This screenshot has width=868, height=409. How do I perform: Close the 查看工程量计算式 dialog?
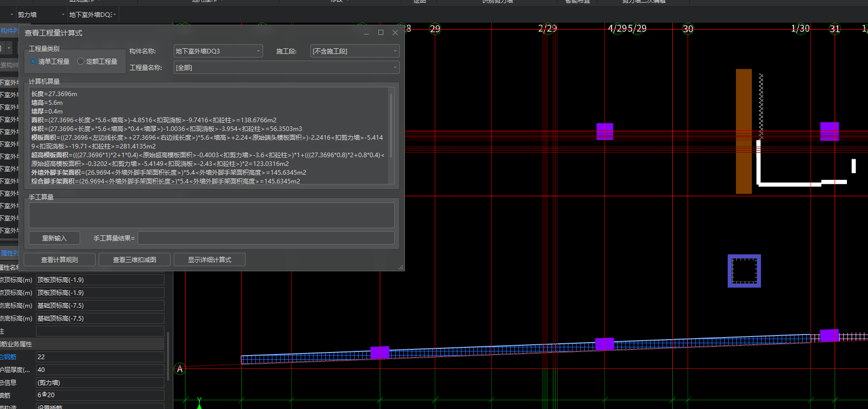tap(395, 32)
